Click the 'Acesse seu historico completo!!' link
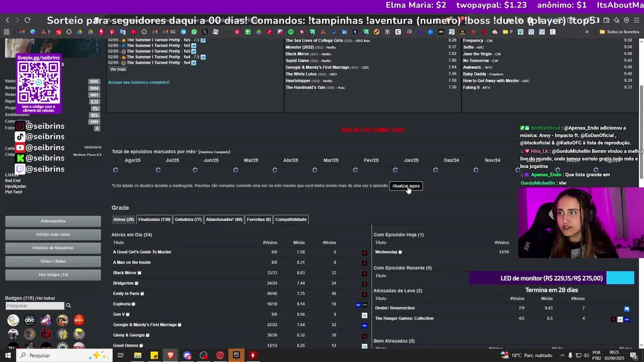The image size is (644, 362). pos(139,82)
